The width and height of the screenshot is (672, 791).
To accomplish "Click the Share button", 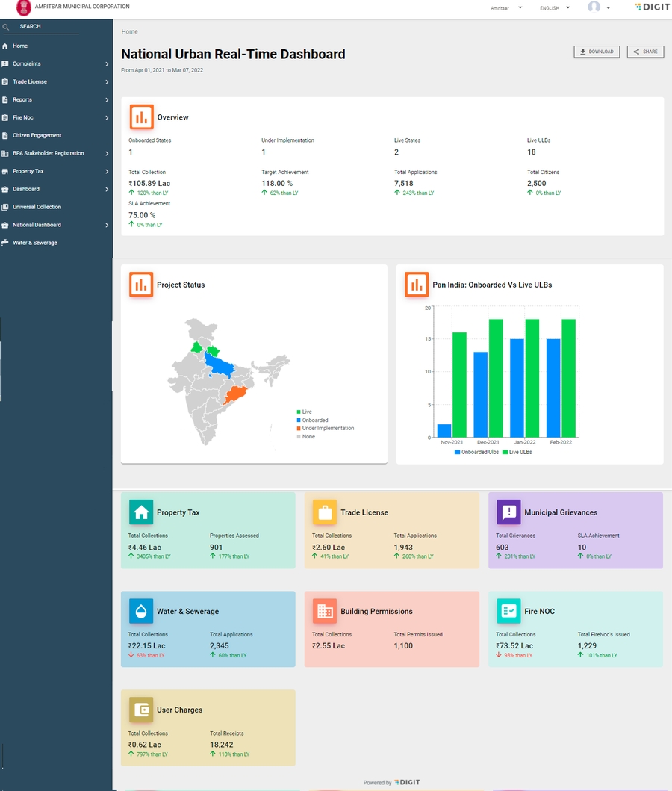I will (645, 52).
